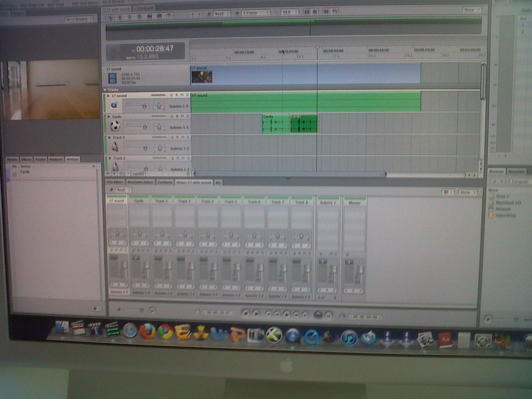Open the Show dropdown at top right

click(471, 10)
